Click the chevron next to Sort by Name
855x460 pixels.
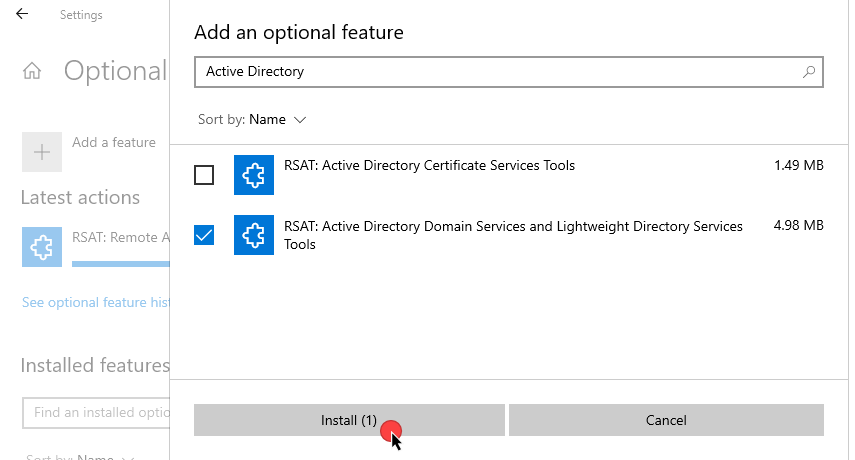coord(299,120)
